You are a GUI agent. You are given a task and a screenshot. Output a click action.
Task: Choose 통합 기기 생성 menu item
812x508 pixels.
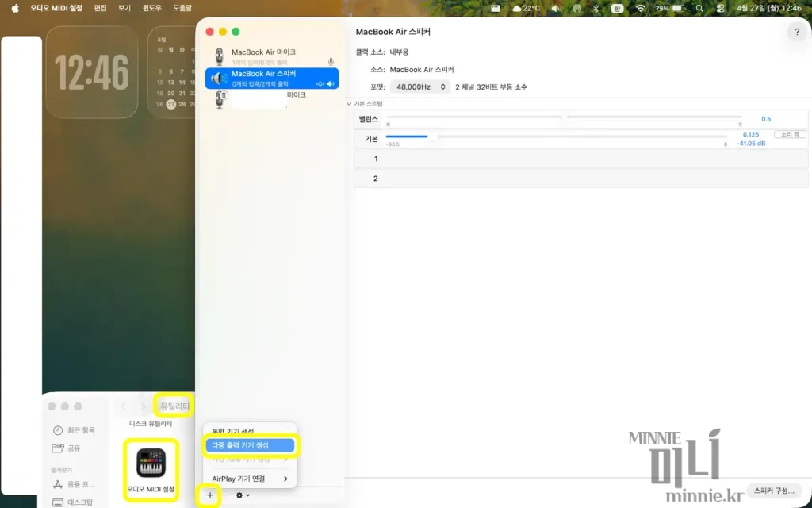coord(250,431)
